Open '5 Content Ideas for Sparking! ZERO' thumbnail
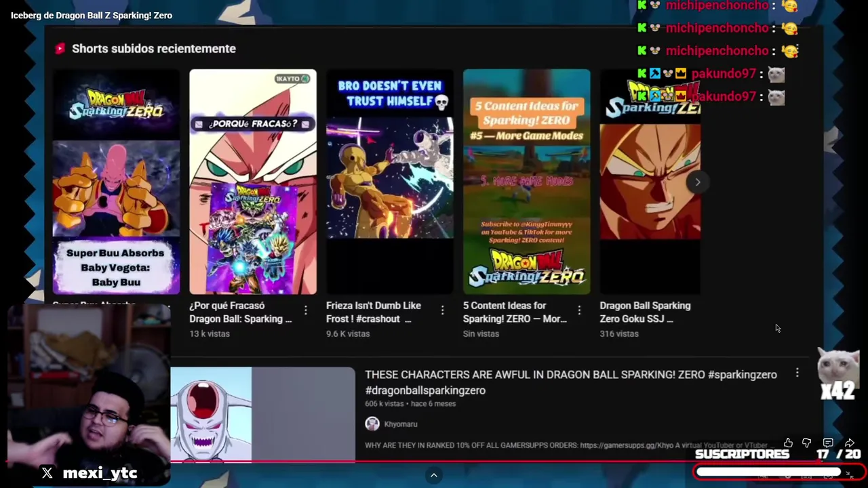The height and width of the screenshot is (488, 868). click(527, 182)
